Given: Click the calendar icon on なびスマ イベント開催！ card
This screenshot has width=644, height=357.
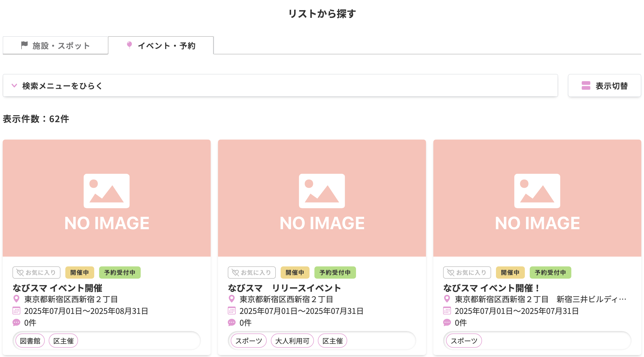Looking at the screenshot, I should 447,311.
